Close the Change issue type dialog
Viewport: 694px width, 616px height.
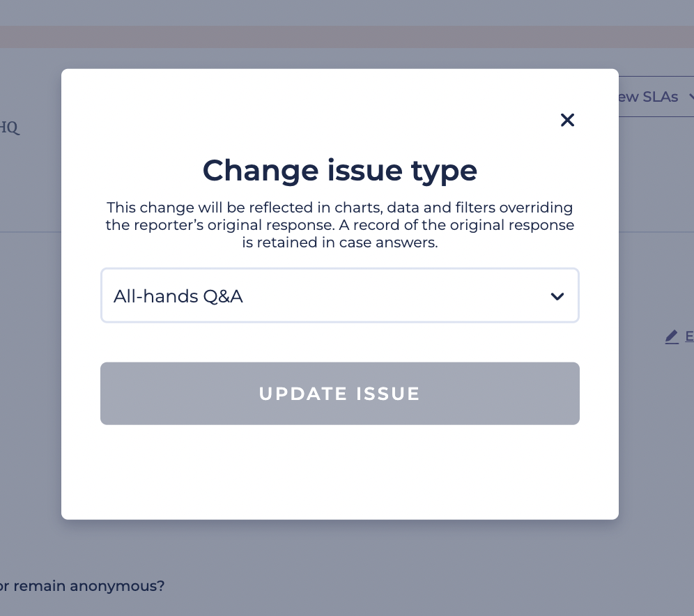coord(567,120)
